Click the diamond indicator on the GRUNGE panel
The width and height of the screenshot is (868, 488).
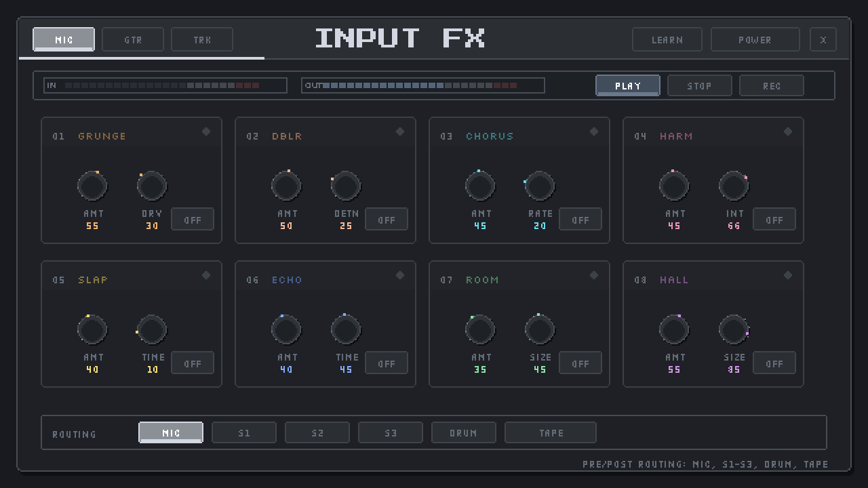click(x=206, y=131)
